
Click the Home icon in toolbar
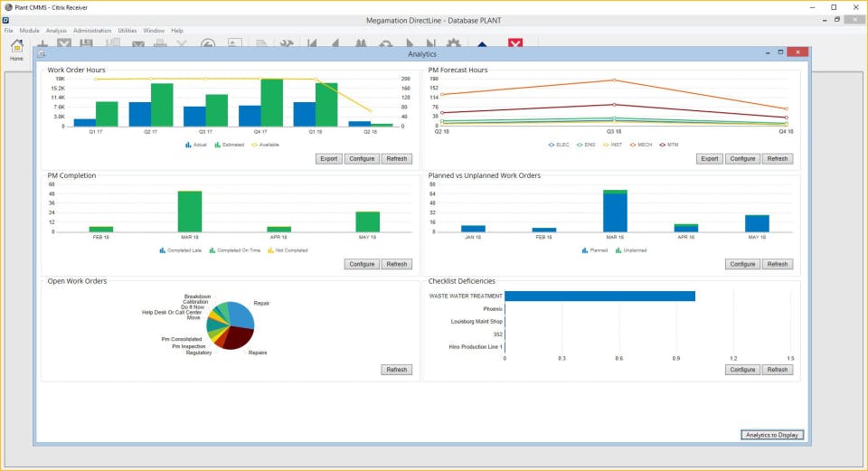[x=17, y=49]
